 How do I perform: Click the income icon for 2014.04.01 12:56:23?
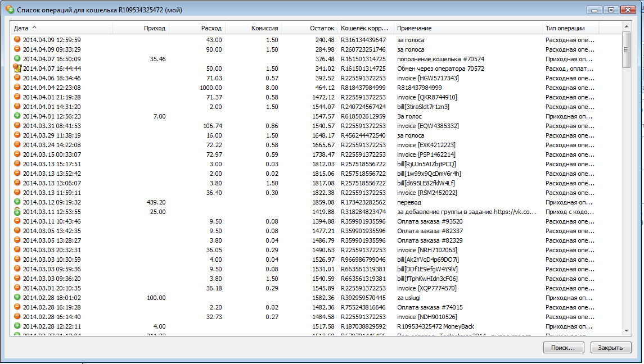[17, 116]
